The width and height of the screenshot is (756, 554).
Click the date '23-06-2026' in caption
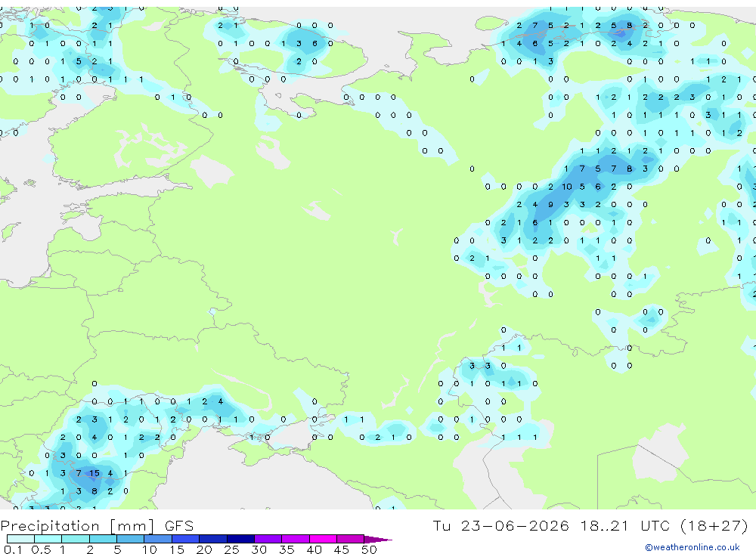515,525
